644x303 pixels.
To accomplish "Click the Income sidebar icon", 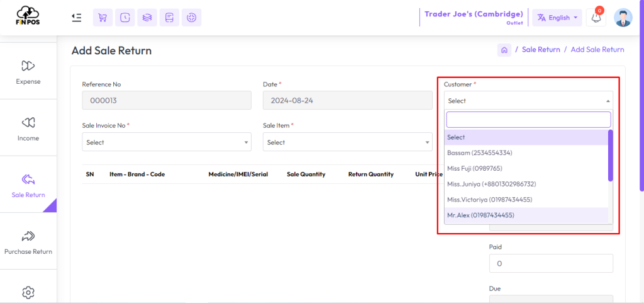I will coord(28,122).
